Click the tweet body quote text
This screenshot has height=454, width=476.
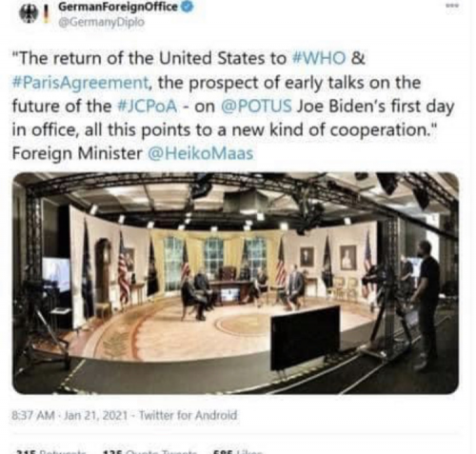pos(233,94)
